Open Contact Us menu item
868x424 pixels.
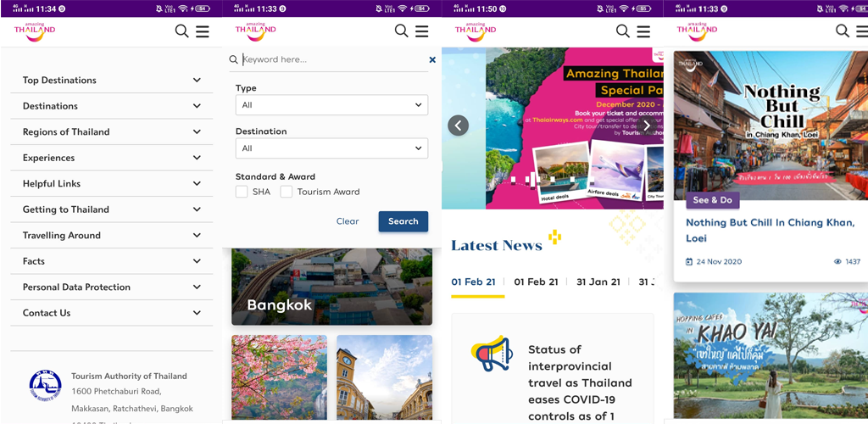(x=111, y=313)
